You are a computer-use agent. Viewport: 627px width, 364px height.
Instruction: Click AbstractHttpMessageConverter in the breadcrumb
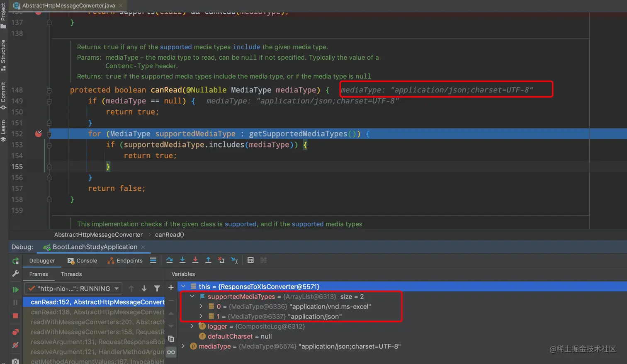[98, 235]
